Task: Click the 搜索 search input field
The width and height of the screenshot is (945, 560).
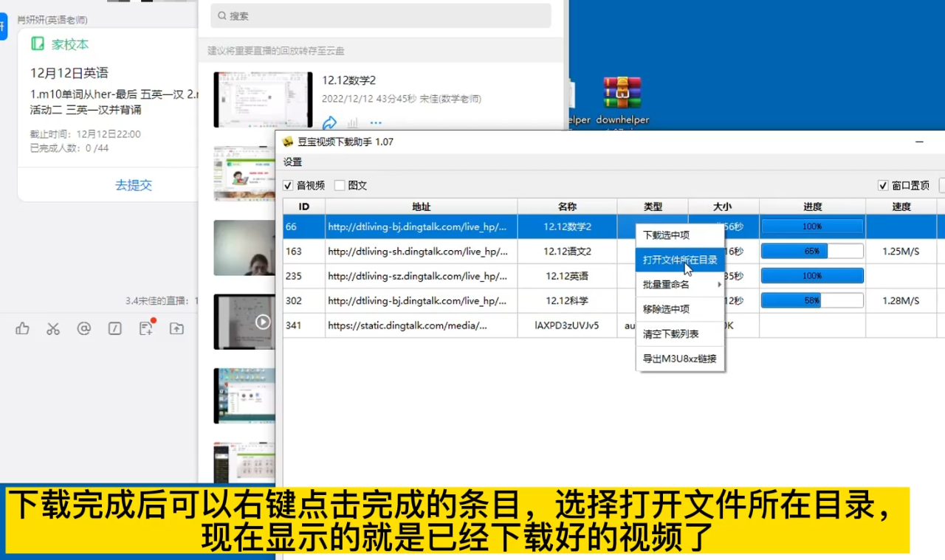Action: click(381, 15)
